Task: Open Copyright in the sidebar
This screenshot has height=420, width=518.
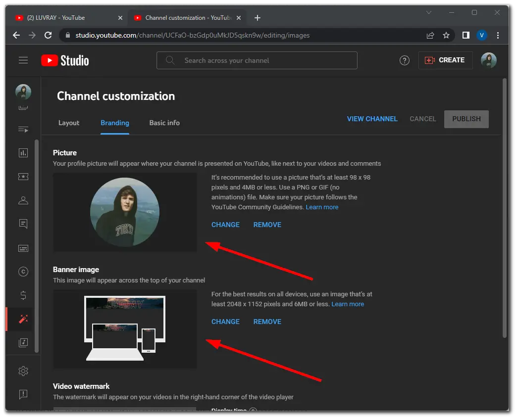Action: (x=23, y=272)
